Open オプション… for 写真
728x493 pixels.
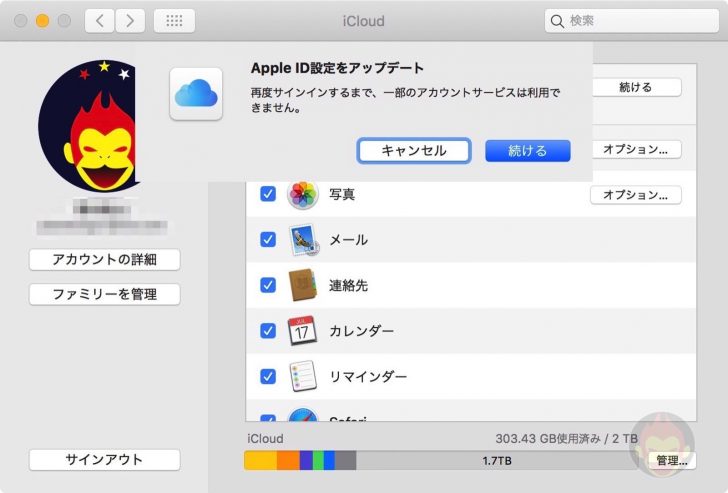tap(636, 195)
